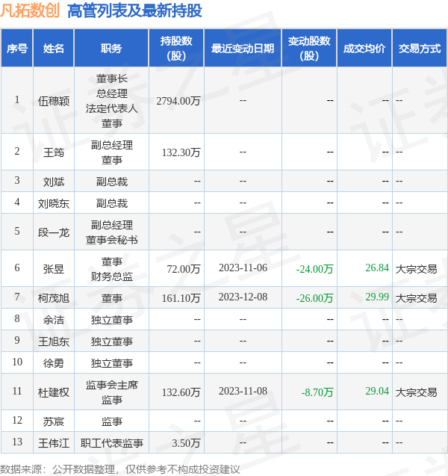
Task: Click executive name 杜建权
Action: [54, 392]
